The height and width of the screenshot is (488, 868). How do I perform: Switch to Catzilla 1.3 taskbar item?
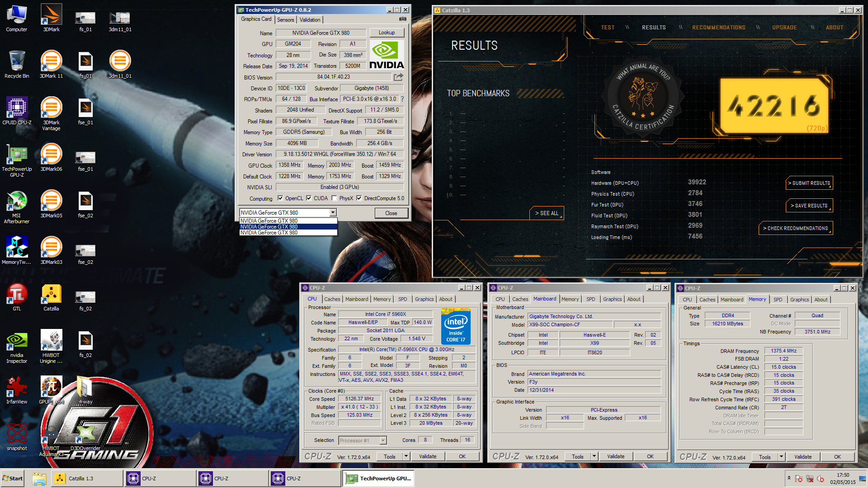click(x=86, y=479)
